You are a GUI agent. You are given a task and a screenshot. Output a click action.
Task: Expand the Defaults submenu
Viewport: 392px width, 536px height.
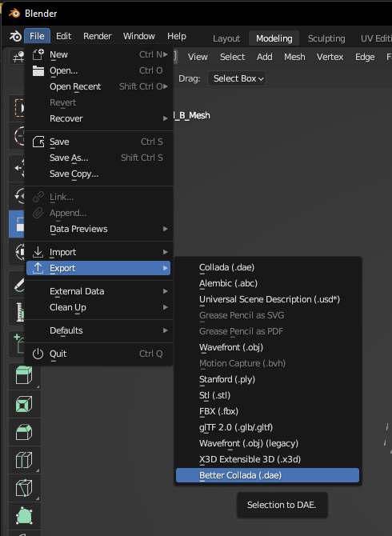(98, 330)
